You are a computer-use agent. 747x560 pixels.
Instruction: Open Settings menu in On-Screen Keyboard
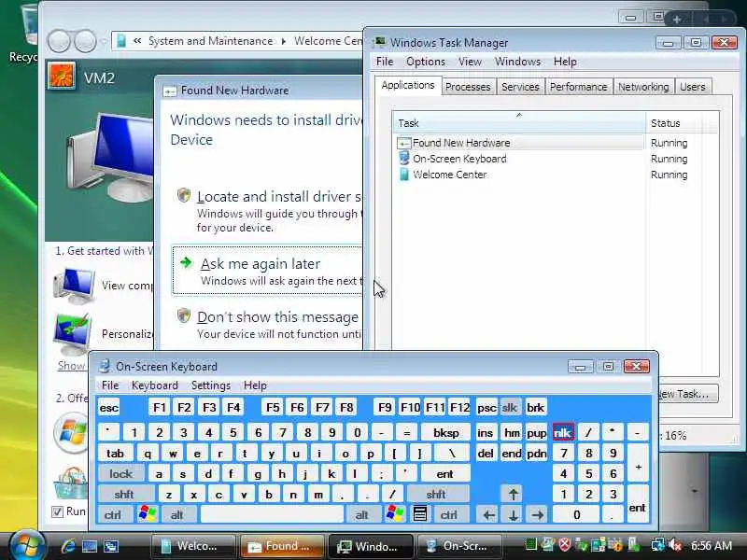point(211,385)
